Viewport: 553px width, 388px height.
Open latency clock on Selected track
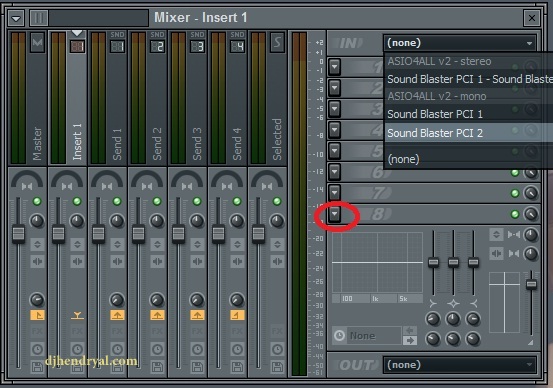[277, 349]
